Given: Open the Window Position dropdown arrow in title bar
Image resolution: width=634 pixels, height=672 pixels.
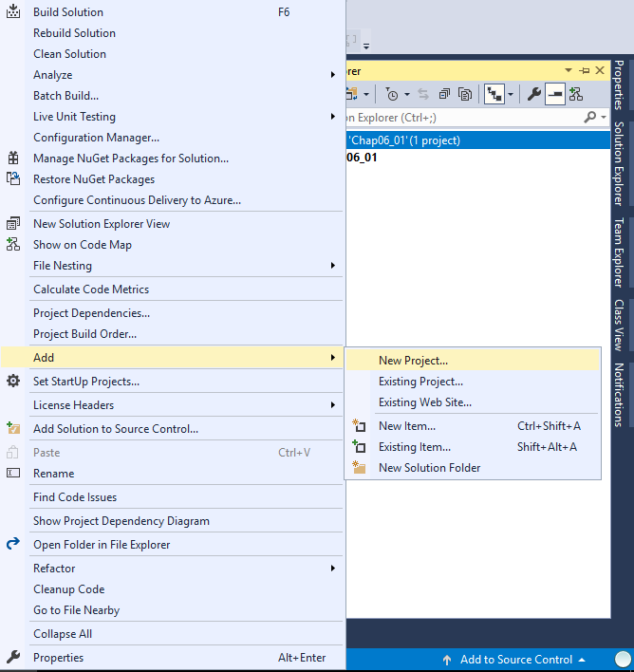Looking at the screenshot, I should pos(569,71).
